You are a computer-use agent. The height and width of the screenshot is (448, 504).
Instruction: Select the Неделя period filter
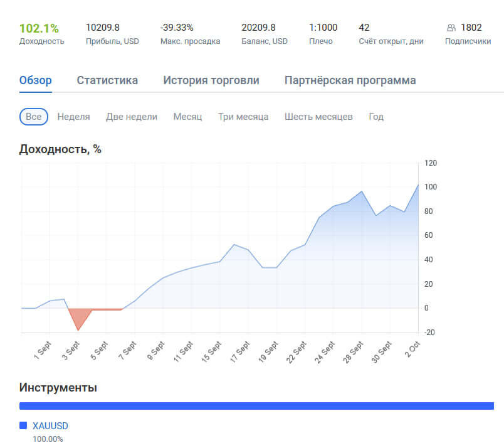point(73,117)
